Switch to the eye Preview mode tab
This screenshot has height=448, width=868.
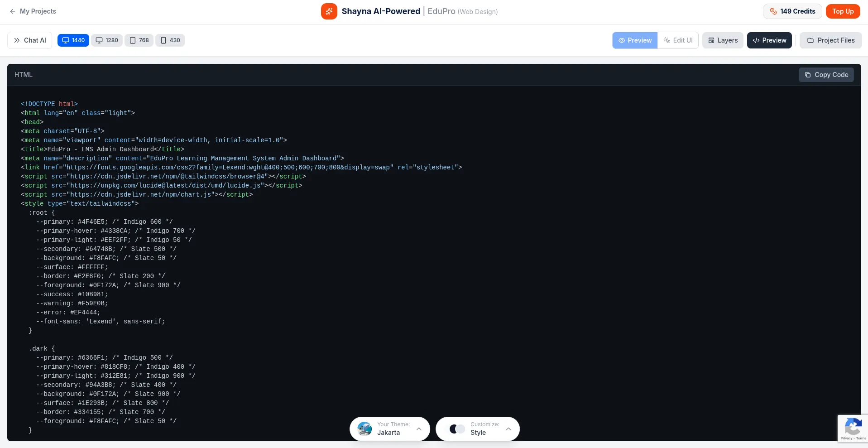click(x=635, y=40)
